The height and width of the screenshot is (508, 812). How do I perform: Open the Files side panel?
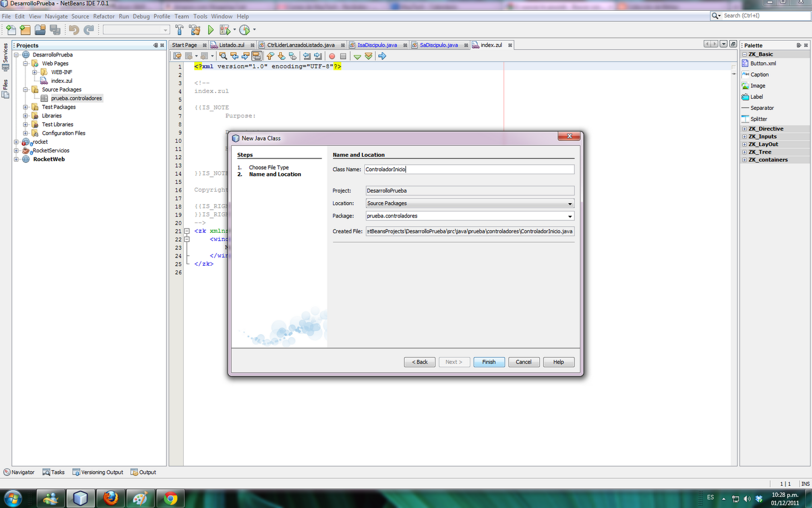(6, 88)
